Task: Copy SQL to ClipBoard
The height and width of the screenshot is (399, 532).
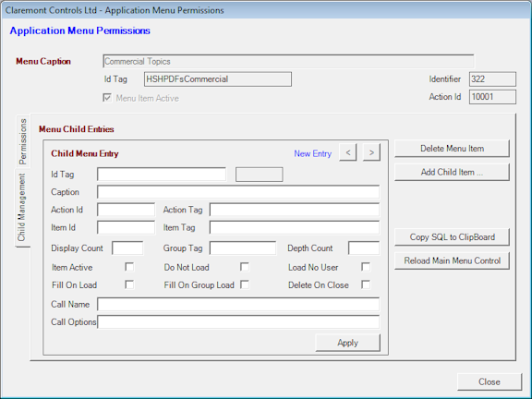Action: pyautogui.click(x=452, y=237)
